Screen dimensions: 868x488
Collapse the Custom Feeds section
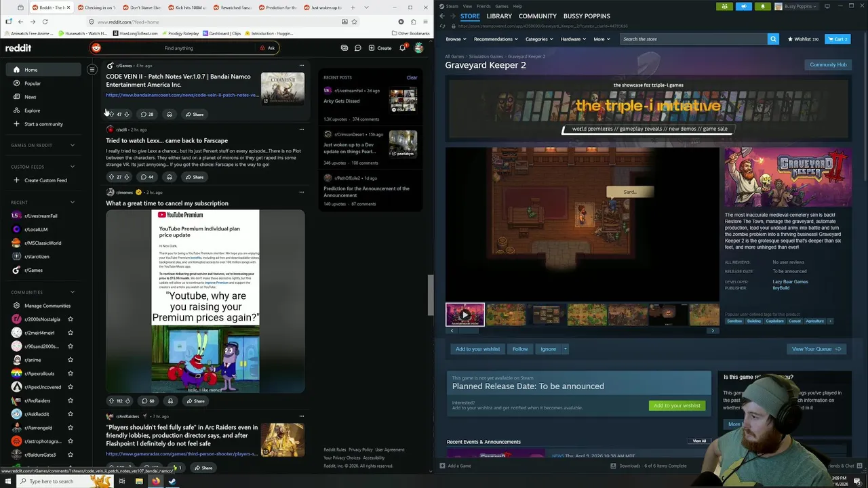pos(73,167)
